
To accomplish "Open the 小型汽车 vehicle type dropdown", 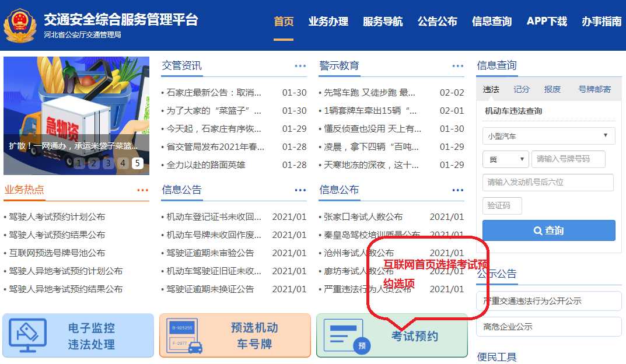I will tap(548, 136).
